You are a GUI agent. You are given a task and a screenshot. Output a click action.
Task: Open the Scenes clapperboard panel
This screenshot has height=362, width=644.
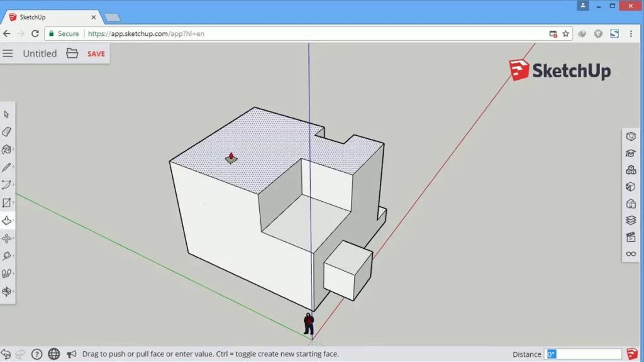point(631,237)
